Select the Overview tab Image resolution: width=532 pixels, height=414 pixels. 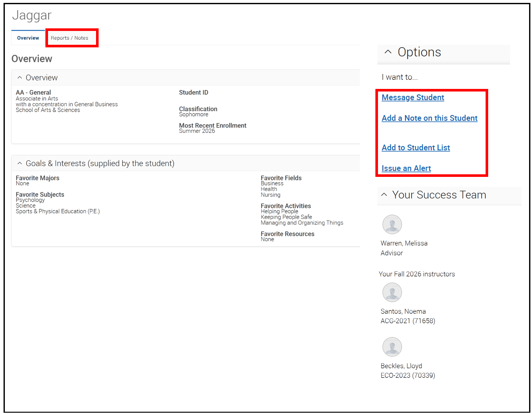tap(28, 38)
